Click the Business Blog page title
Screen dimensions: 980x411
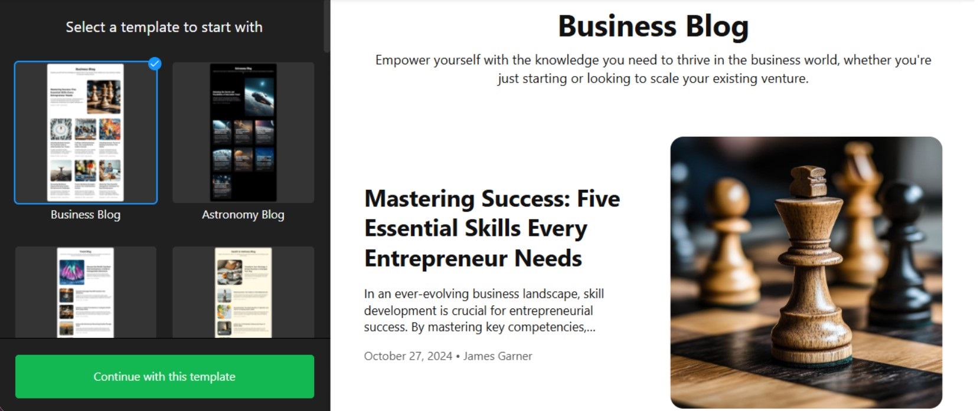pyautogui.click(x=653, y=26)
